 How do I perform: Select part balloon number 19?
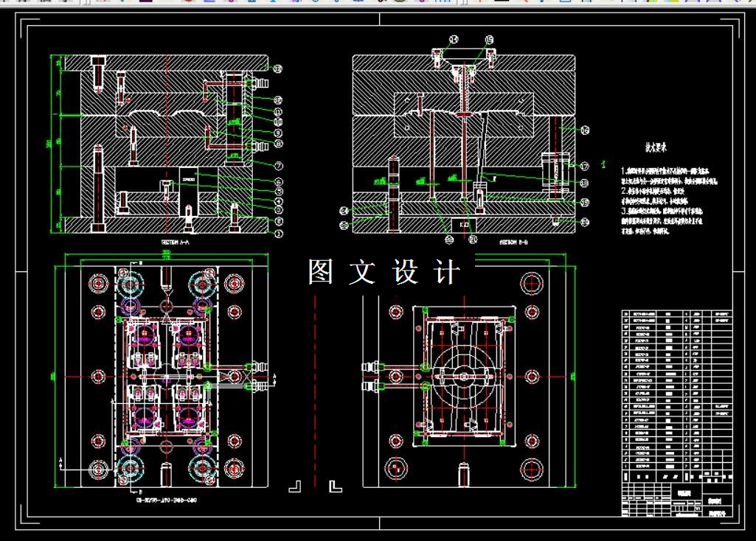(x=584, y=203)
